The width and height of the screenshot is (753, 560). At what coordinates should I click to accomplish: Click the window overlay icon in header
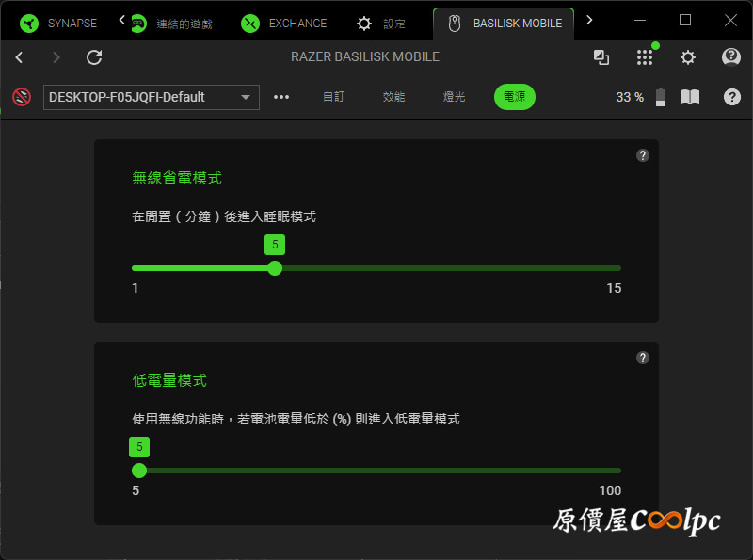[601, 57]
